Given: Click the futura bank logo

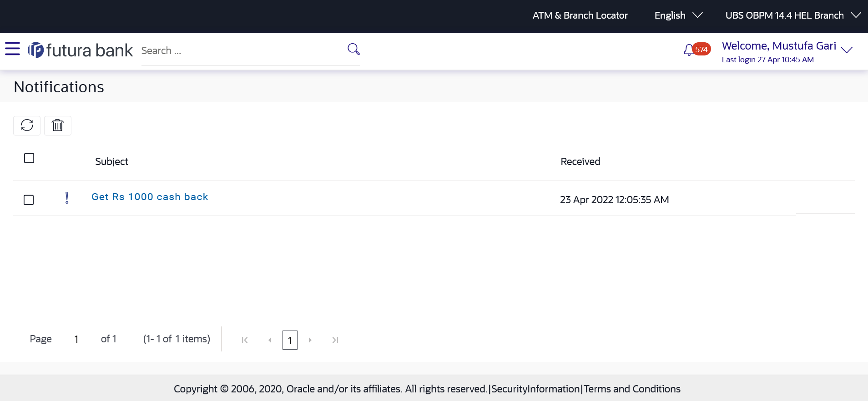Looking at the screenshot, I should coord(80,50).
